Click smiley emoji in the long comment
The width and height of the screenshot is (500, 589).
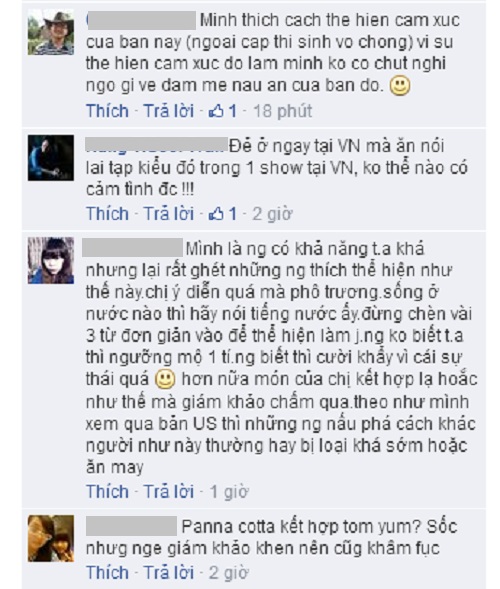pyautogui.click(x=165, y=379)
